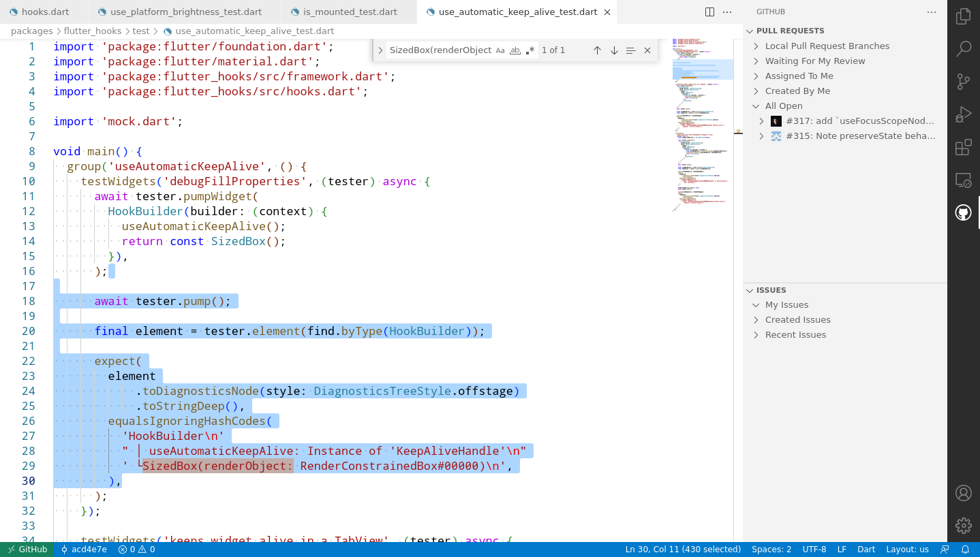Toggle Use Regular Expression in find
This screenshot has height=557, width=980.
(530, 50)
